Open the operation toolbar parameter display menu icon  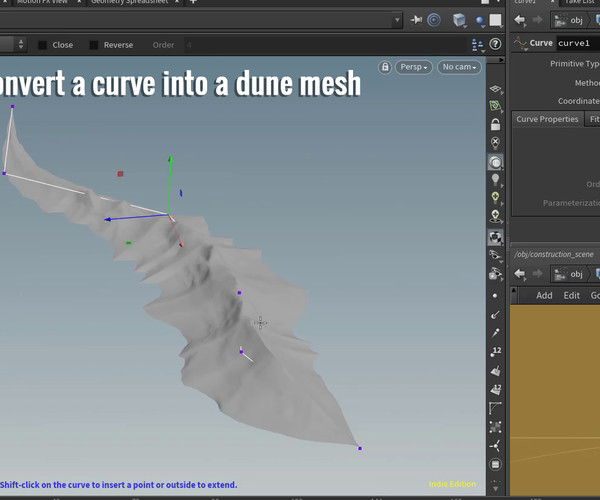coord(478,45)
